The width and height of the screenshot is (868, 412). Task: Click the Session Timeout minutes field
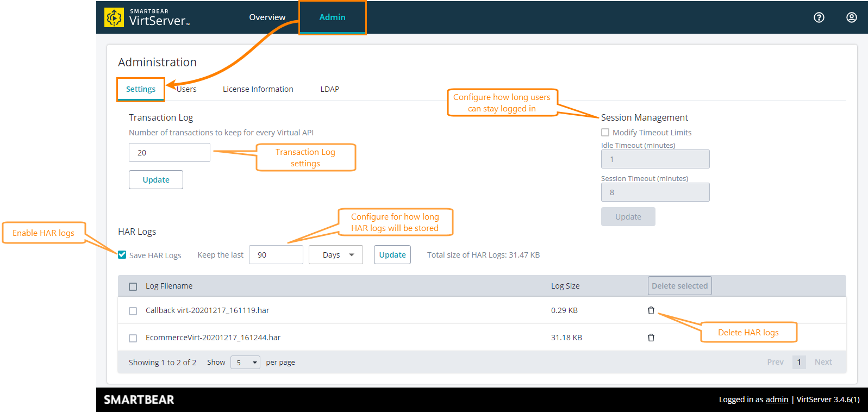click(655, 192)
